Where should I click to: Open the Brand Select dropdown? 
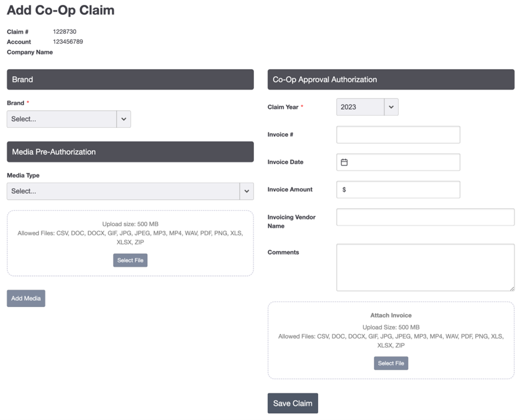(x=62, y=119)
